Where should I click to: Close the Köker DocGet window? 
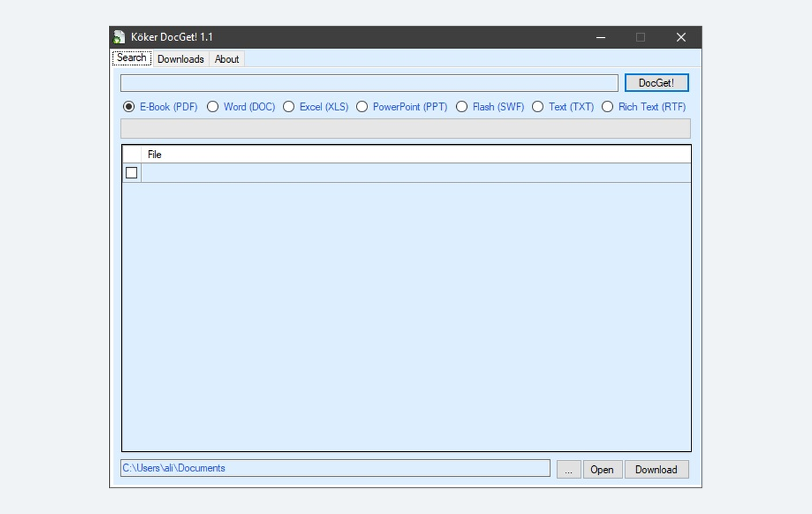click(x=681, y=37)
